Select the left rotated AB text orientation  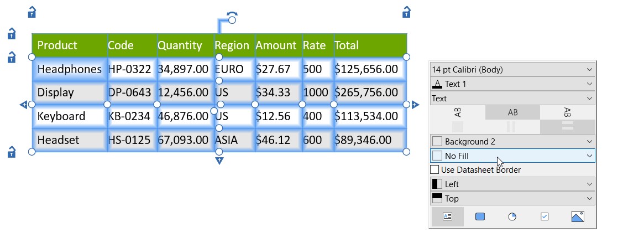pos(458,112)
